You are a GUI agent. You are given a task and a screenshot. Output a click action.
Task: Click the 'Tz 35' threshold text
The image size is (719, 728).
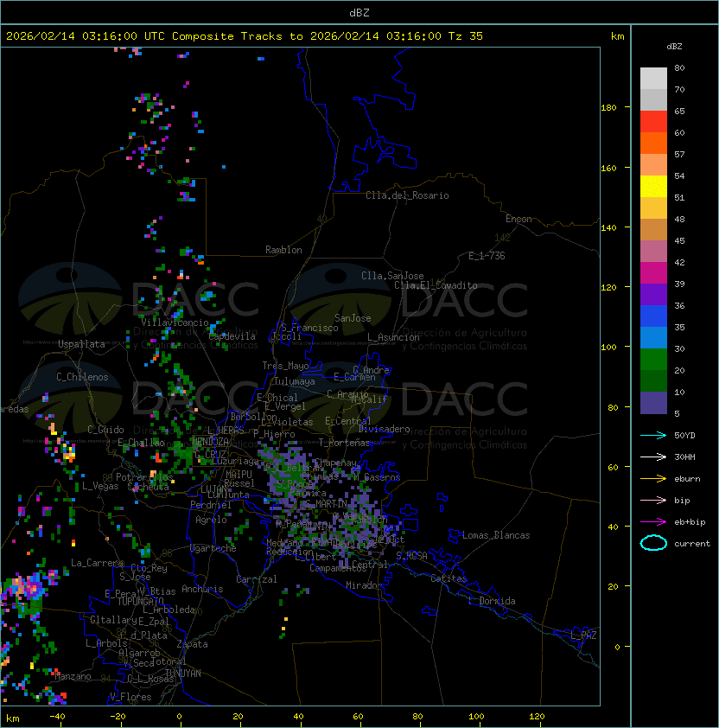click(x=466, y=36)
